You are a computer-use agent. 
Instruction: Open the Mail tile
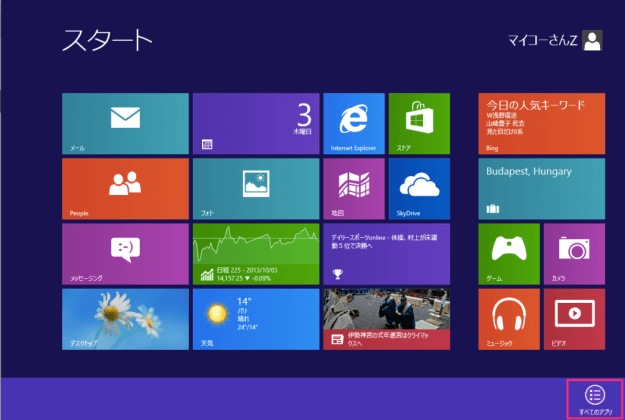(125, 123)
